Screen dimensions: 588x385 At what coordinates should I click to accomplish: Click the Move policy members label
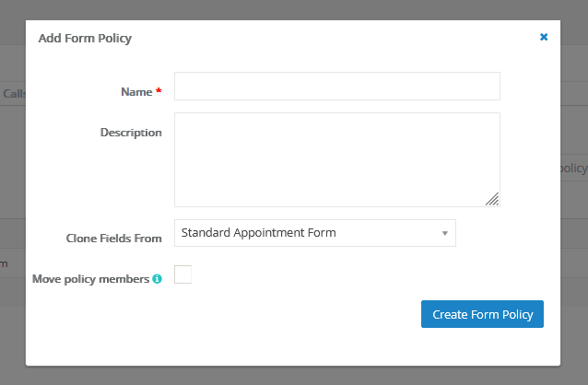90,278
